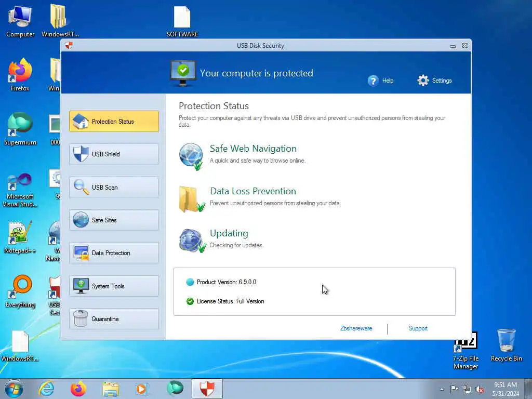Click the USB Disk Security title bar shield icon

click(69, 45)
